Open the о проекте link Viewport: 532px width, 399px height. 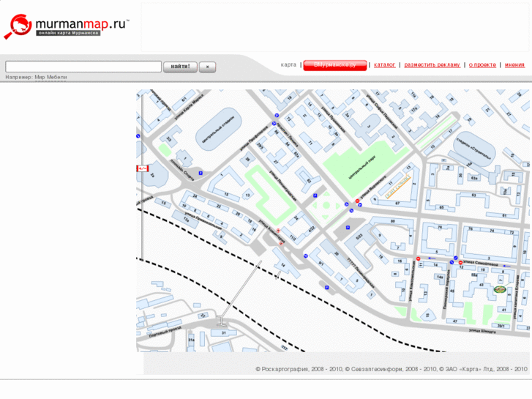pyautogui.click(x=482, y=64)
